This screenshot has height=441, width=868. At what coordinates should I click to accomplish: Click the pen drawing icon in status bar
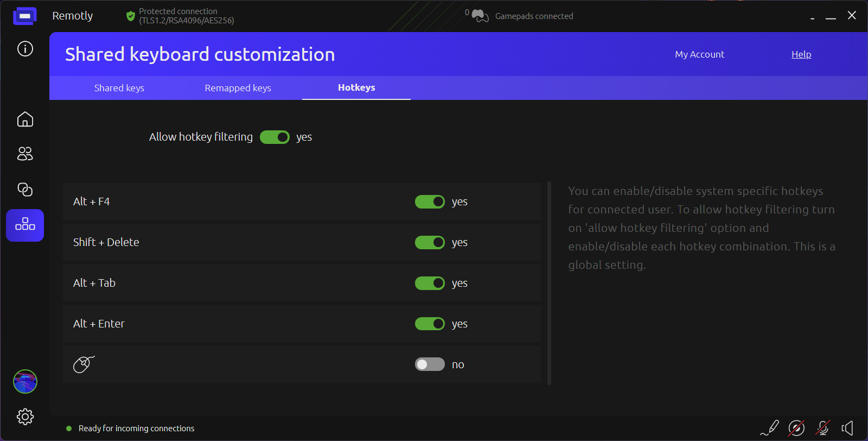770,428
